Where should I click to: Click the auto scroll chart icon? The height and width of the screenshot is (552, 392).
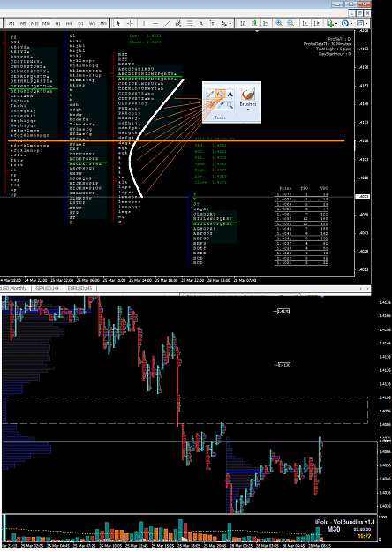[x=305, y=23]
